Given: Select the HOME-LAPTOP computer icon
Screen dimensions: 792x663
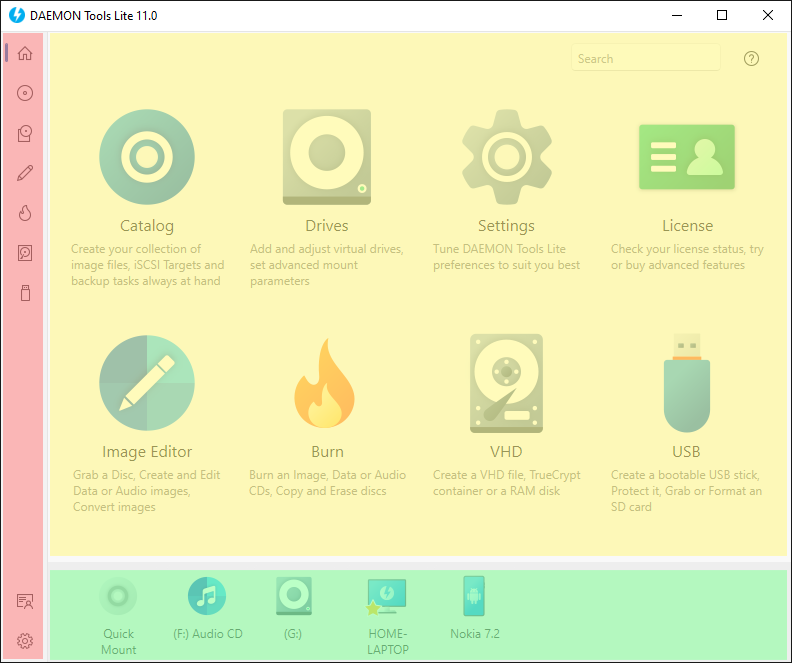Looking at the screenshot, I should (386, 597).
